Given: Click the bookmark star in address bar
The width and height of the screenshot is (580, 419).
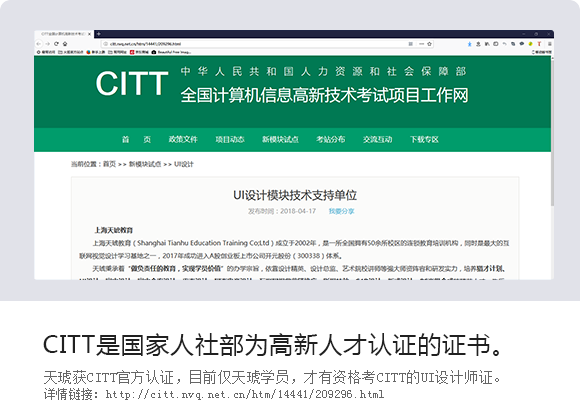Looking at the screenshot, I should 429,44.
